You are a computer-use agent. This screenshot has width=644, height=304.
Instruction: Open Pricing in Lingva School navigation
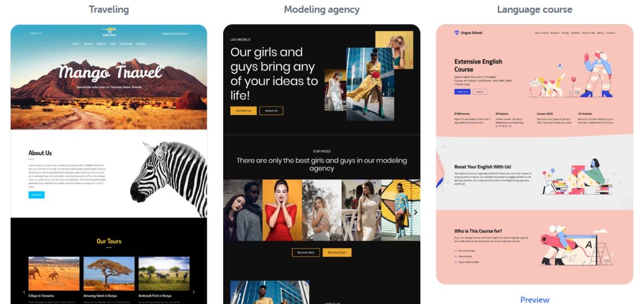(565, 33)
